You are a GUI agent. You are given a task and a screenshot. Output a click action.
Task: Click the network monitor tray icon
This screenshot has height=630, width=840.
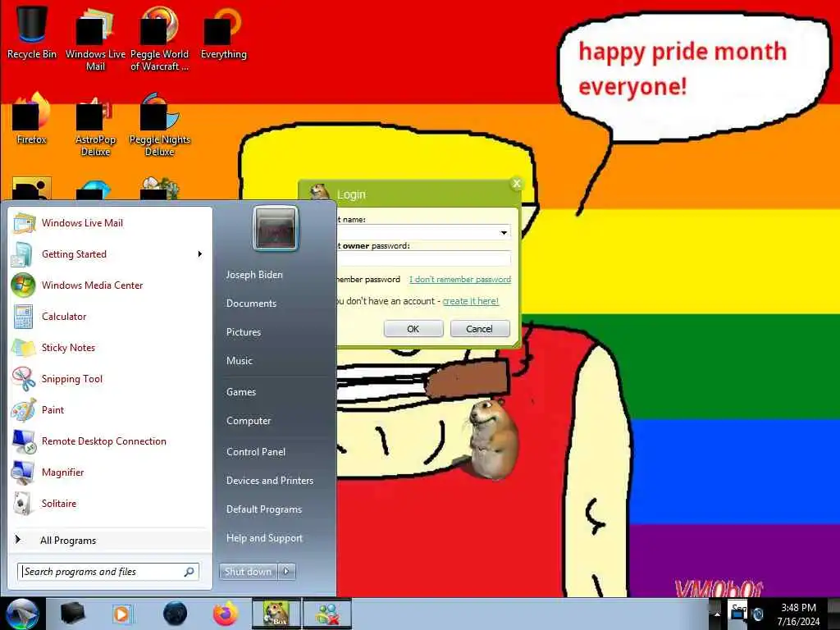coord(738,613)
